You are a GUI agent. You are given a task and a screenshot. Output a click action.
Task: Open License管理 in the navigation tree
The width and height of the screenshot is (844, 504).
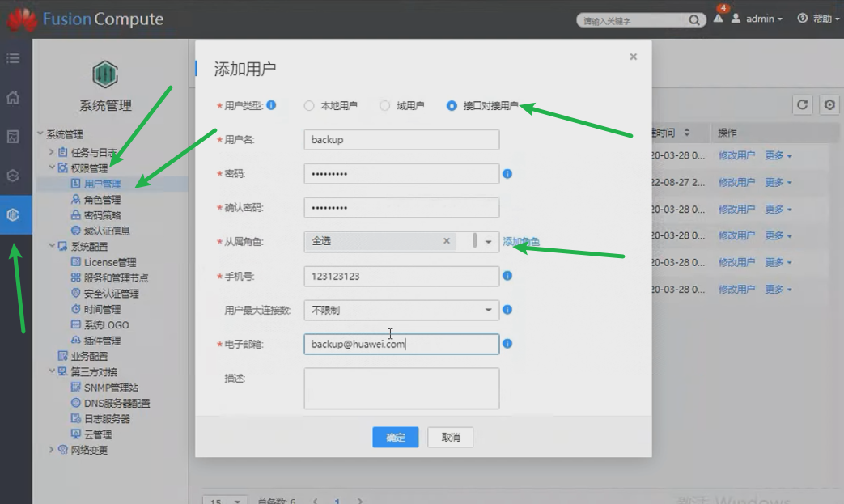click(109, 262)
